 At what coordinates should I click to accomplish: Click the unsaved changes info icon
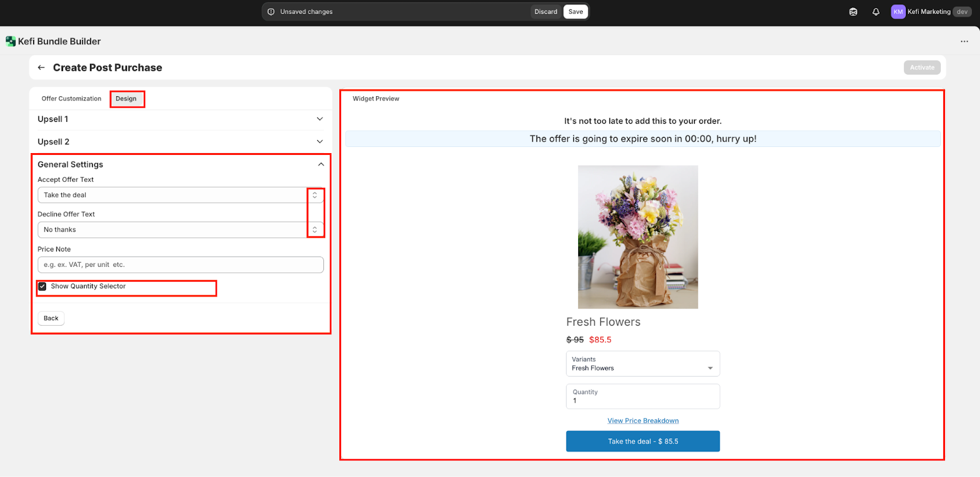271,12
